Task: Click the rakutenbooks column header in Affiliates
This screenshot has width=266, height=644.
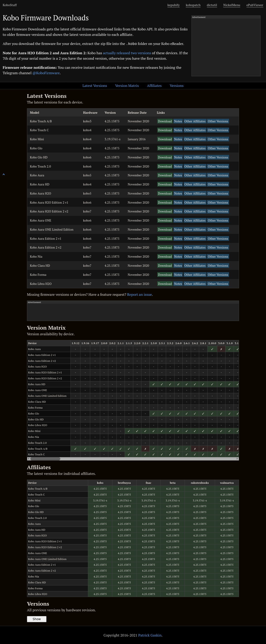Action: 200,483
